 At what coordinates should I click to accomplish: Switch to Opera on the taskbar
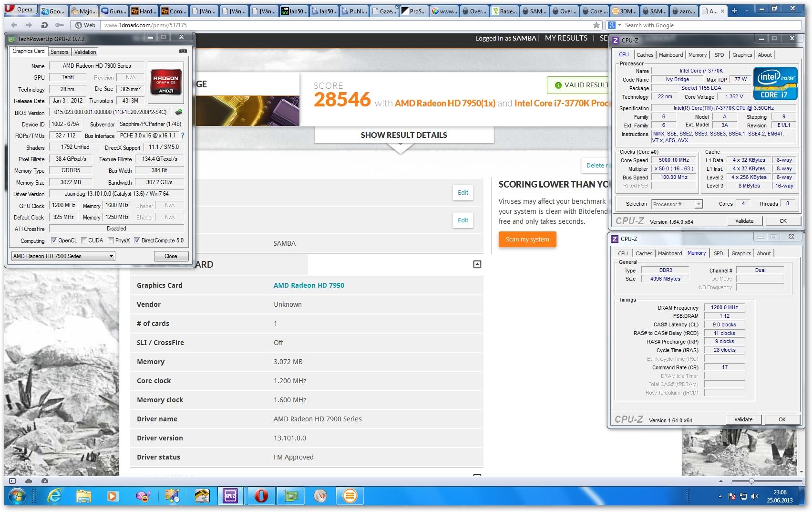(261, 496)
